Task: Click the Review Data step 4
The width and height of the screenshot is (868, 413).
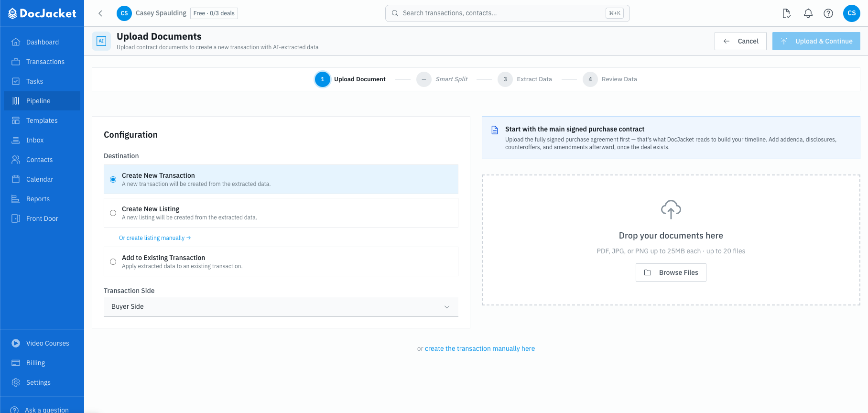Action: (610, 79)
